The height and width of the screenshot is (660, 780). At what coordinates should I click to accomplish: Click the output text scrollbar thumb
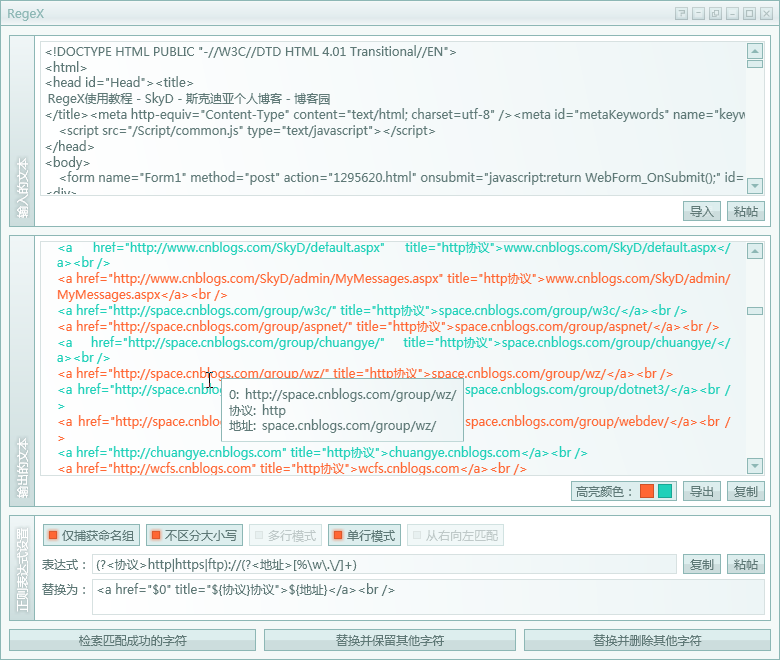click(755, 311)
